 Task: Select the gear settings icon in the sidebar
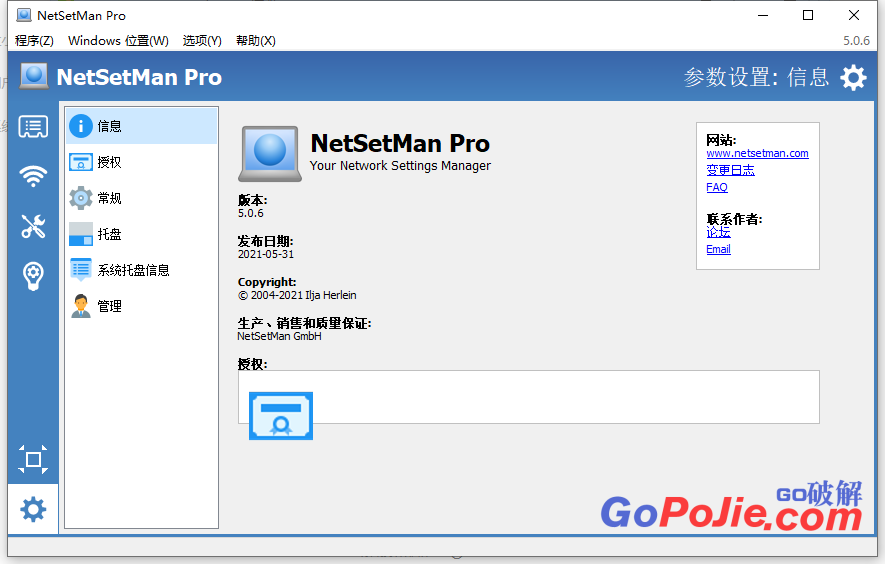tap(33, 509)
